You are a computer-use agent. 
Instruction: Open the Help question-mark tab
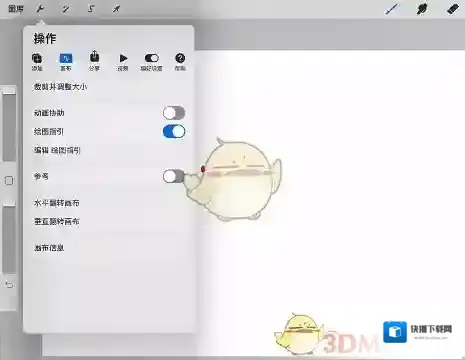pos(180,62)
